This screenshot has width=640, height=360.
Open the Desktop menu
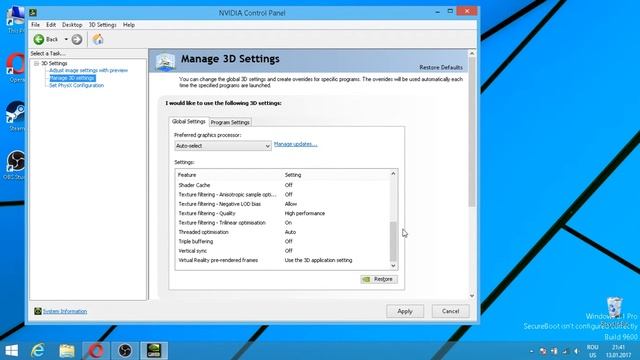pyautogui.click(x=72, y=25)
